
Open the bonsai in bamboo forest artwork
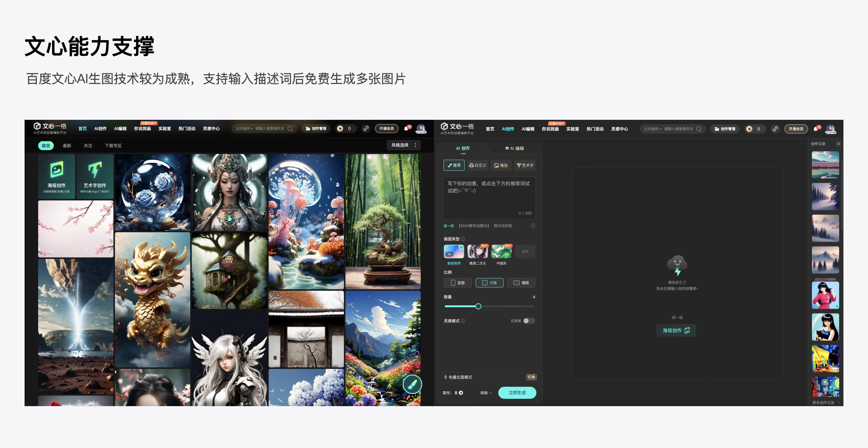click(x=383, y=221)
